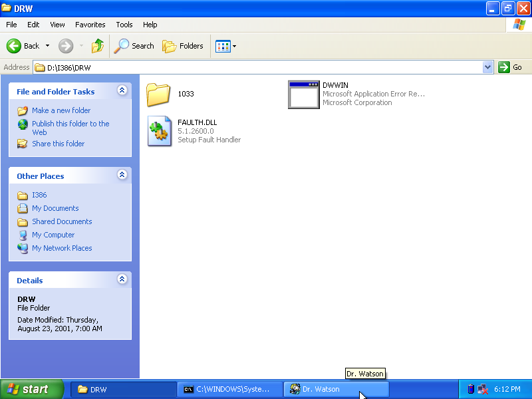This screenshot has width=532, height=399.
Task: Open the Favorites menu
Action: pos(90,25)
